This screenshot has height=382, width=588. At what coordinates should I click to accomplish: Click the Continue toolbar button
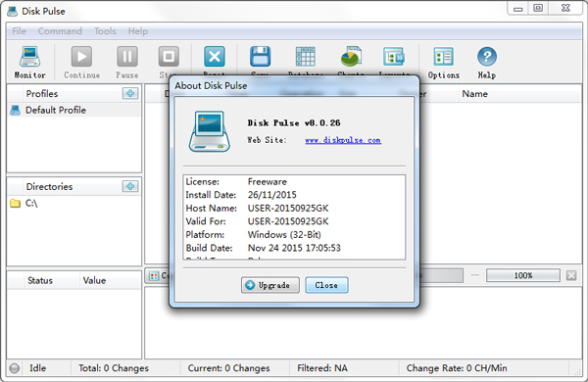81,63
